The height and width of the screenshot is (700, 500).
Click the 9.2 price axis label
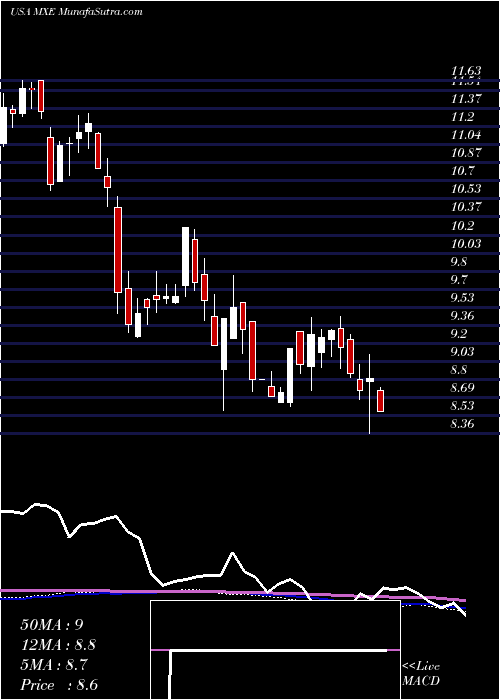pyautogui.click(x=459, y=334)
